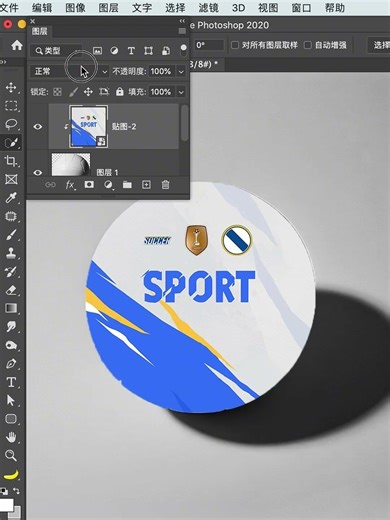Open the 类型 layer filter dropdown
390x520 pixels.
(56, 51)
